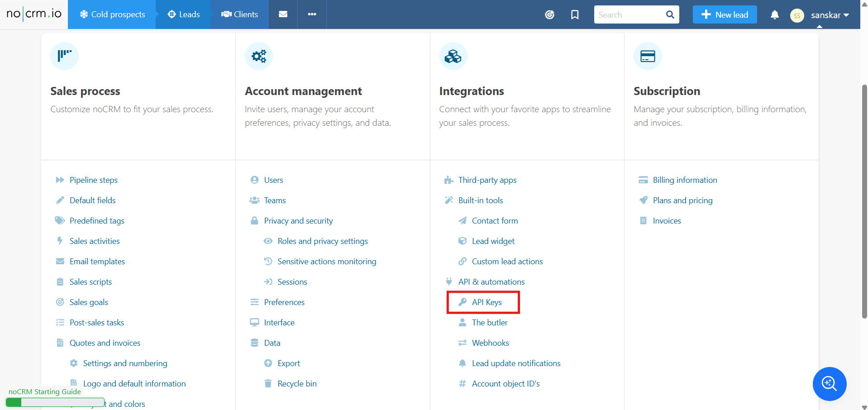Switch to the Clients tab
Screen dimensions: 868x410
(240, 14)
